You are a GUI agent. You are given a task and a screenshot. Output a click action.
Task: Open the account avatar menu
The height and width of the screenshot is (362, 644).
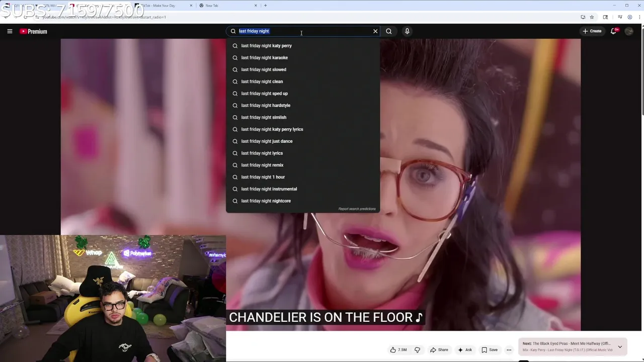[x=629, y=31]
